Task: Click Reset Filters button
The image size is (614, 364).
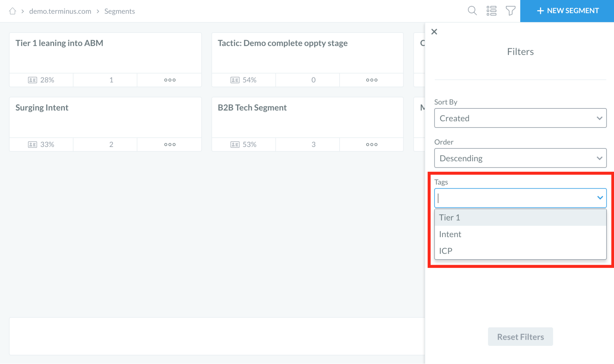Action: [520, 337]
